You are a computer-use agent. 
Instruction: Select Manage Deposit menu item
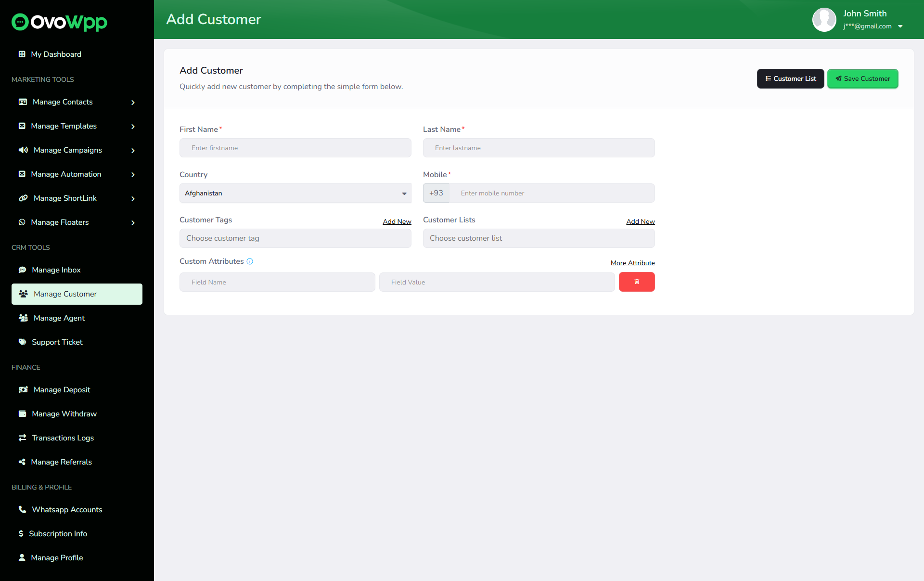[62, 390]
